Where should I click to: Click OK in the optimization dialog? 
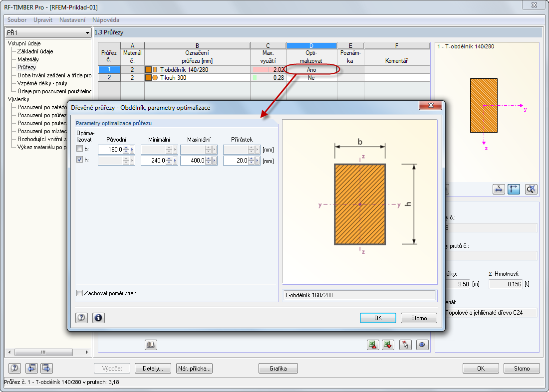pyautogui.click(x=378, y=318)
